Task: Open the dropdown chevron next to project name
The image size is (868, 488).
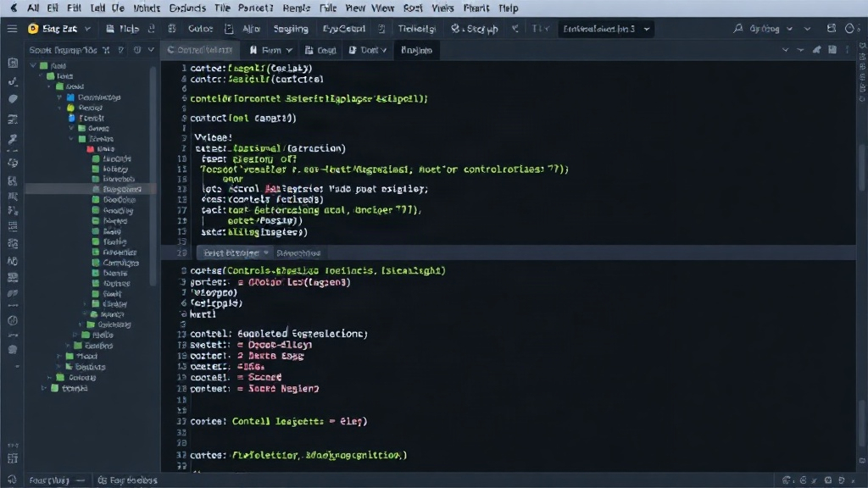Action: click(x=87, y=29)
